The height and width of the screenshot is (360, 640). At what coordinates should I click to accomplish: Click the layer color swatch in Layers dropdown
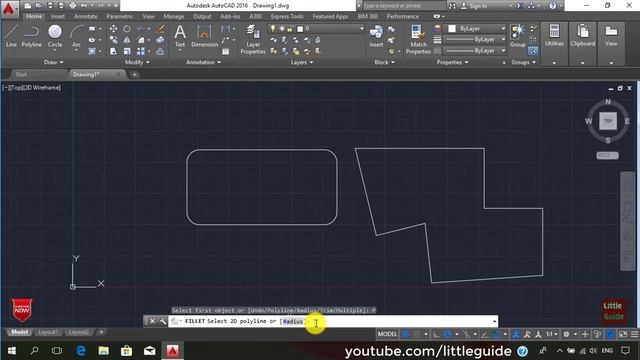(300, 29)
